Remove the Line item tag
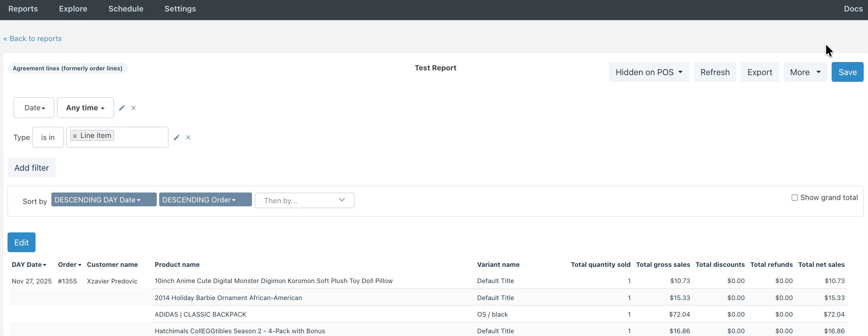The height and width of the screenshot is (336, 868). pyautogui.click(x=75, y=136)
